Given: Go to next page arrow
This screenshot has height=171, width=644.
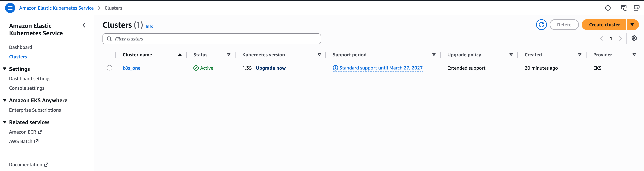Looking at the screenshot, I should point(620,38).
